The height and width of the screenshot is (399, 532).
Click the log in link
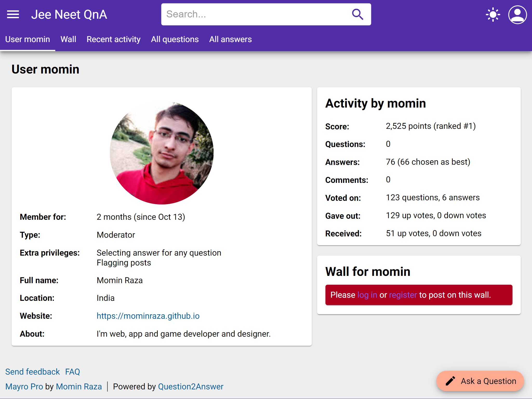pos(367,295)
